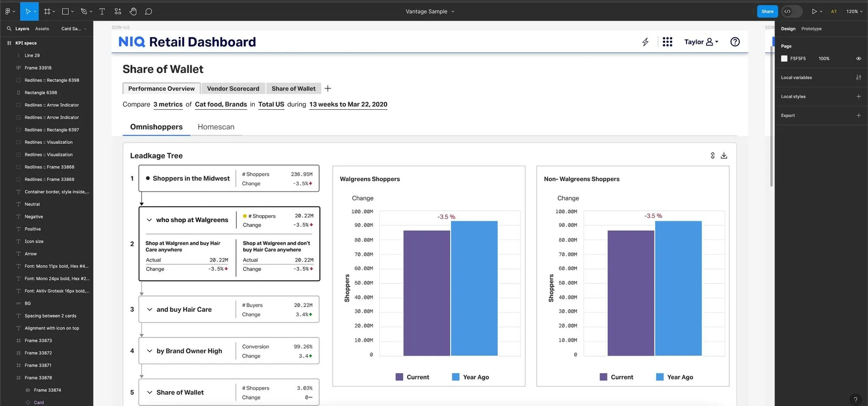Expand the 'and buy Hair Care' chevron
This screenshot has height=406, width=868.
150,309
